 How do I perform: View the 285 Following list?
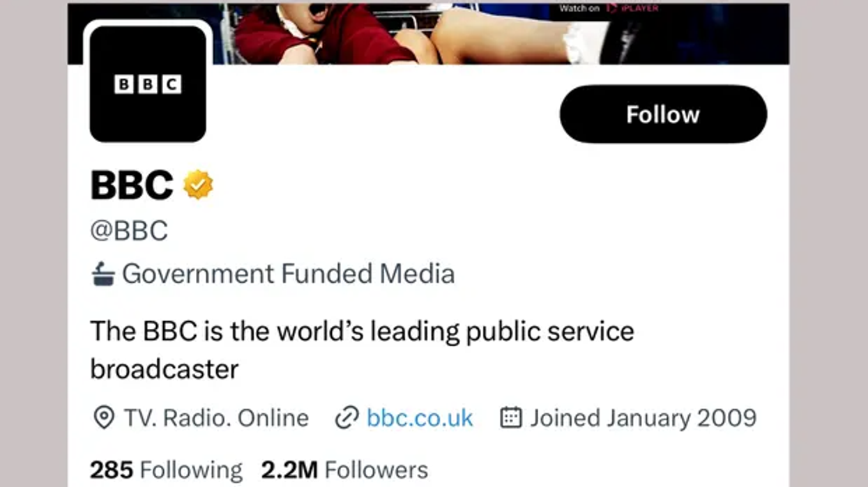pyautogui.click(x=166, y=471)
